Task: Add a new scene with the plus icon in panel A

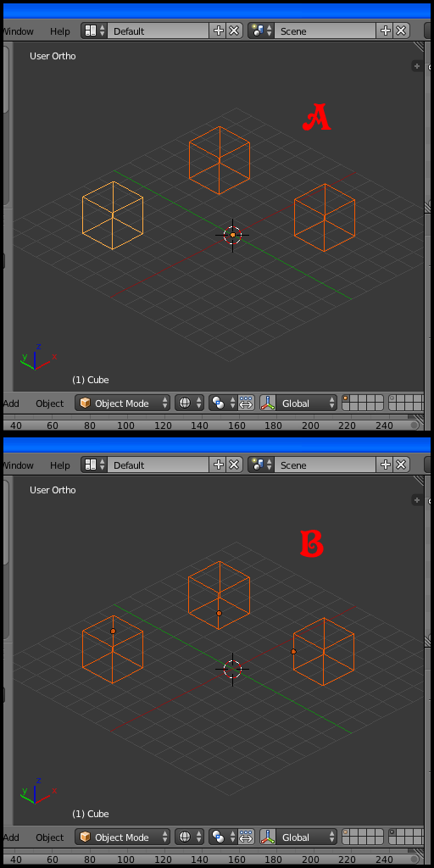Action: tap(386, 31)
